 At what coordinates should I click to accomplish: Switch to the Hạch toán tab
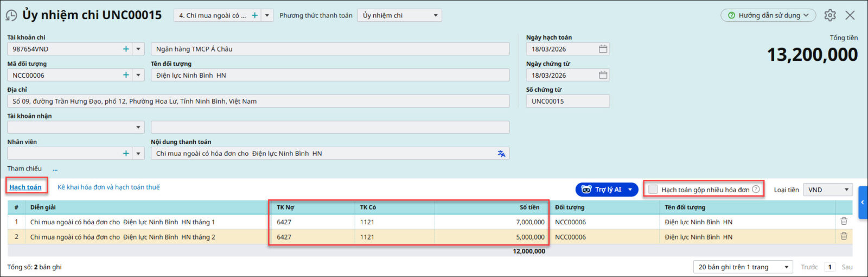click(x=25, y=187)
